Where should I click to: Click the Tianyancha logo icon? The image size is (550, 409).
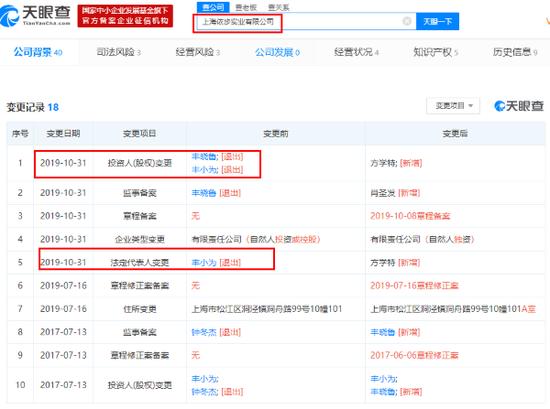[35, 15]
